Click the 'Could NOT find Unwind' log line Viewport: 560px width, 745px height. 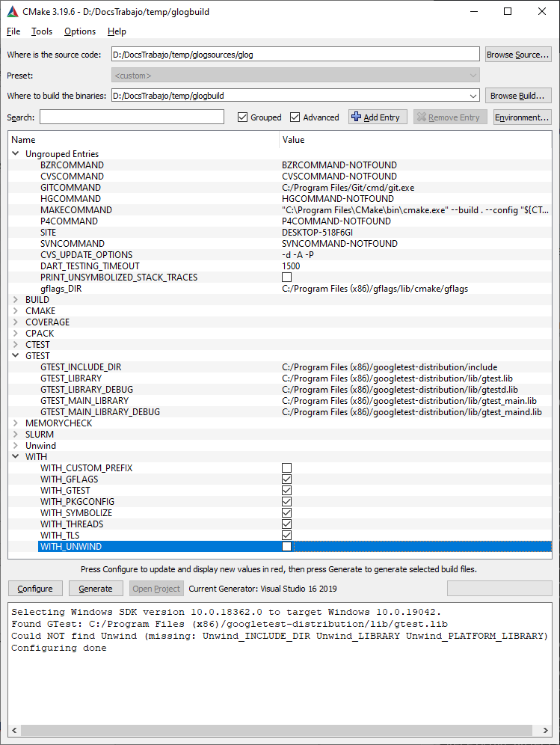280,636
